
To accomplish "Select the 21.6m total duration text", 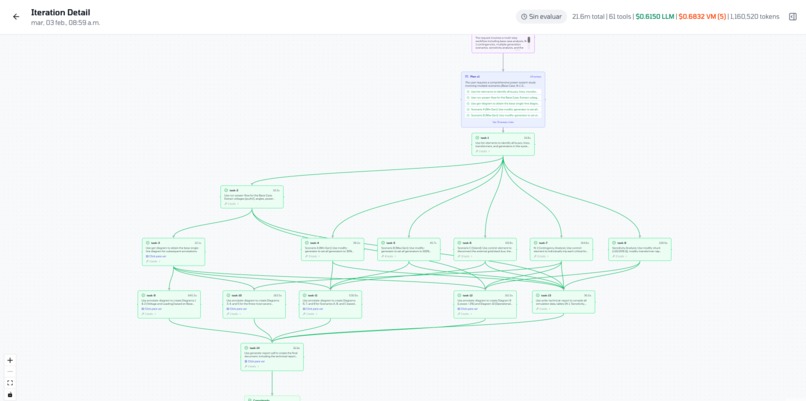I will (x=588, y=16).
